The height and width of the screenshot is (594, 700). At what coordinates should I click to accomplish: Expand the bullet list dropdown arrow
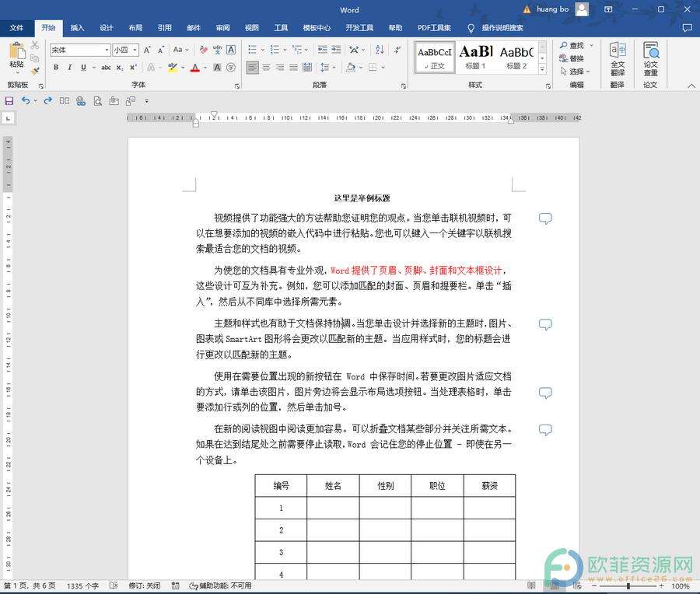tap(263, 50)
